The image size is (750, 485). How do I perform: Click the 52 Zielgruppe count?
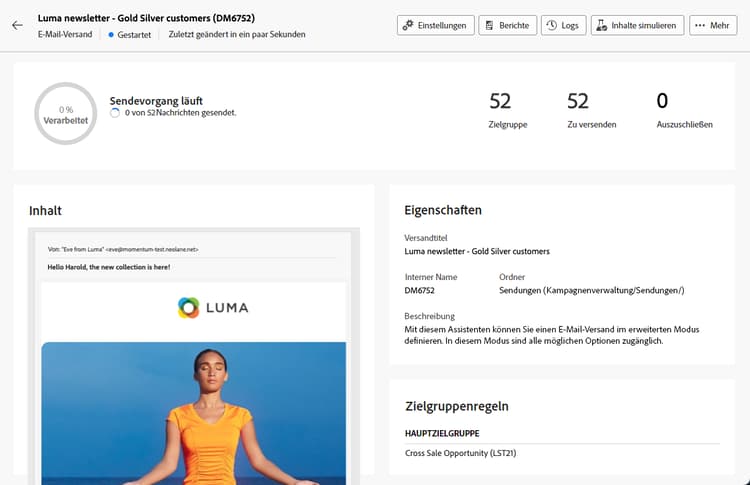tap(500, 101)
